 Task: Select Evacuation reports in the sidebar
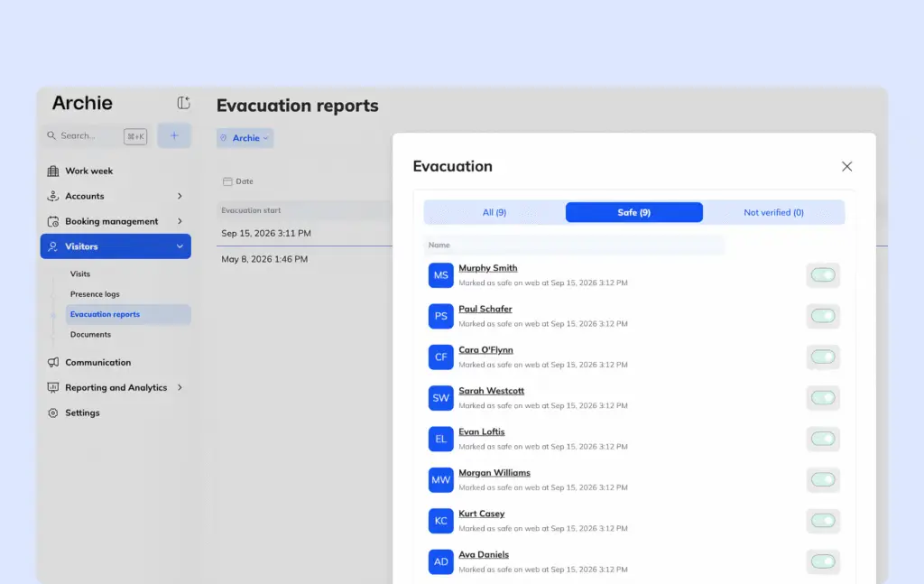128,314
